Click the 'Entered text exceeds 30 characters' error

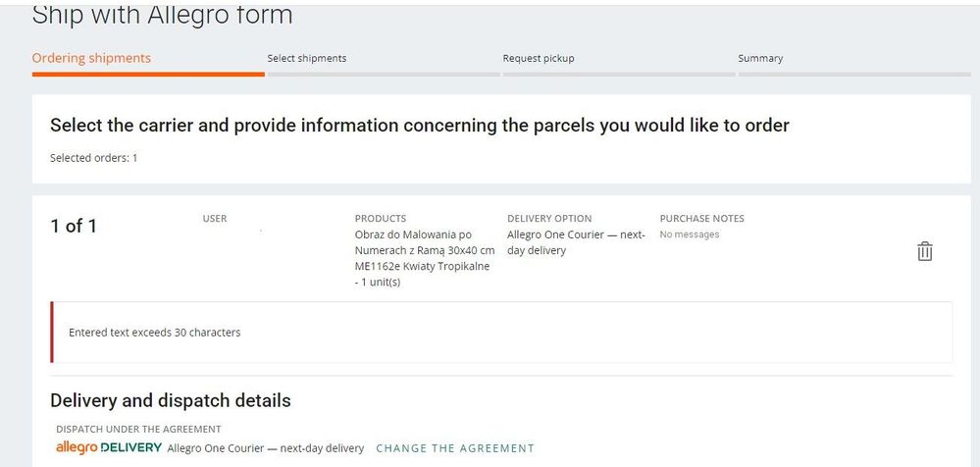click(154, 333)
